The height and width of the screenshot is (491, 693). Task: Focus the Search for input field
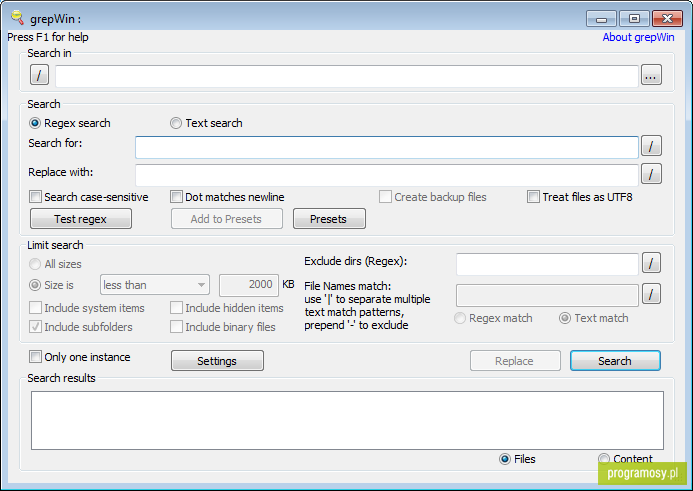(387, 147)
